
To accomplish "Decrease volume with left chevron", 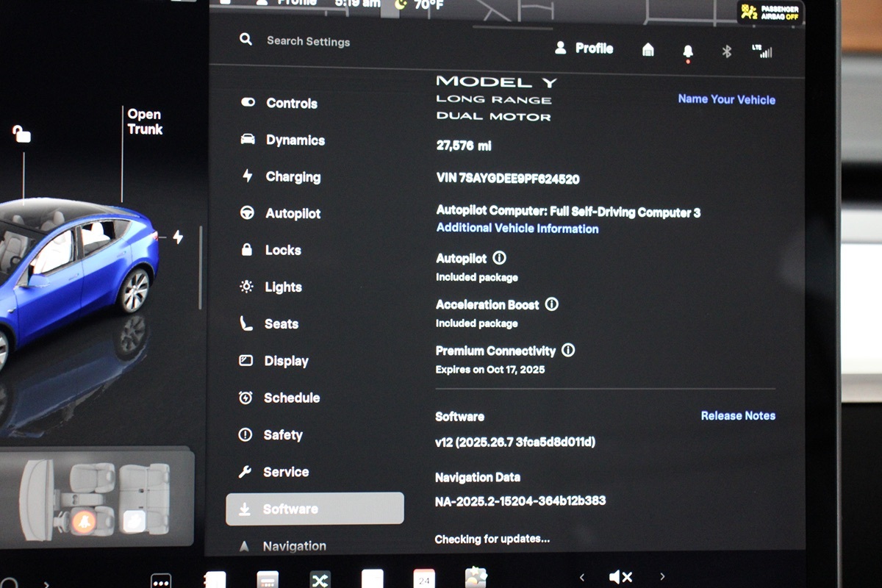I will pyautogui.click(x=581, y=577).
